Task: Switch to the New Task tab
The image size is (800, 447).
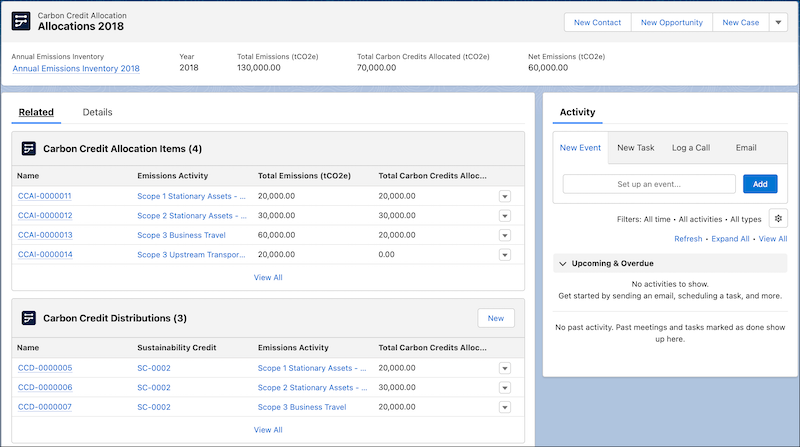Action: [635, 148]
